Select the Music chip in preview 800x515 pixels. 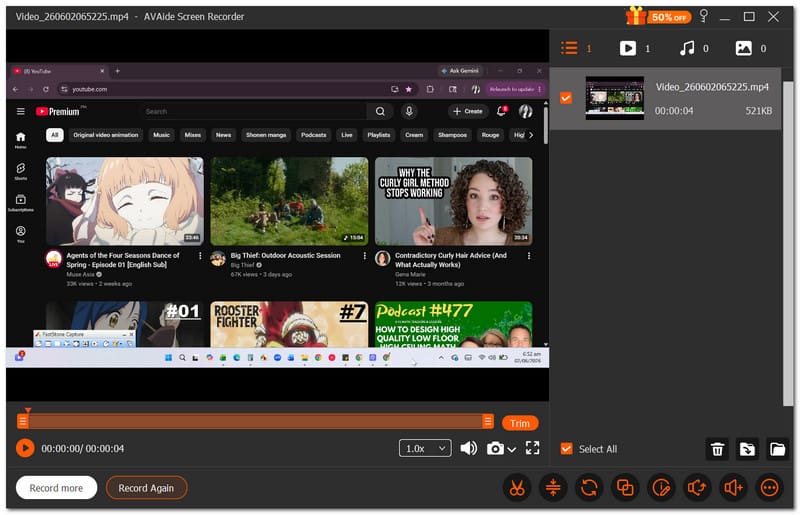(x=161, y=135)
